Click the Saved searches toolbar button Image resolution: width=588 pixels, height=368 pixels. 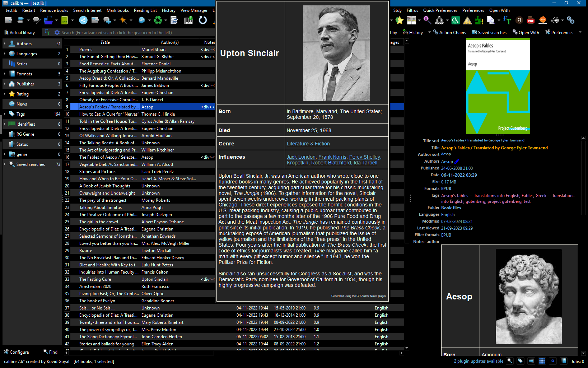point(489,32)
